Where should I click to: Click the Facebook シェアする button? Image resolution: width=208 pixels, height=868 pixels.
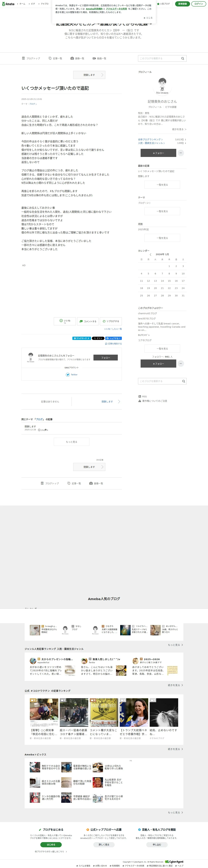(x=114, y=338)
